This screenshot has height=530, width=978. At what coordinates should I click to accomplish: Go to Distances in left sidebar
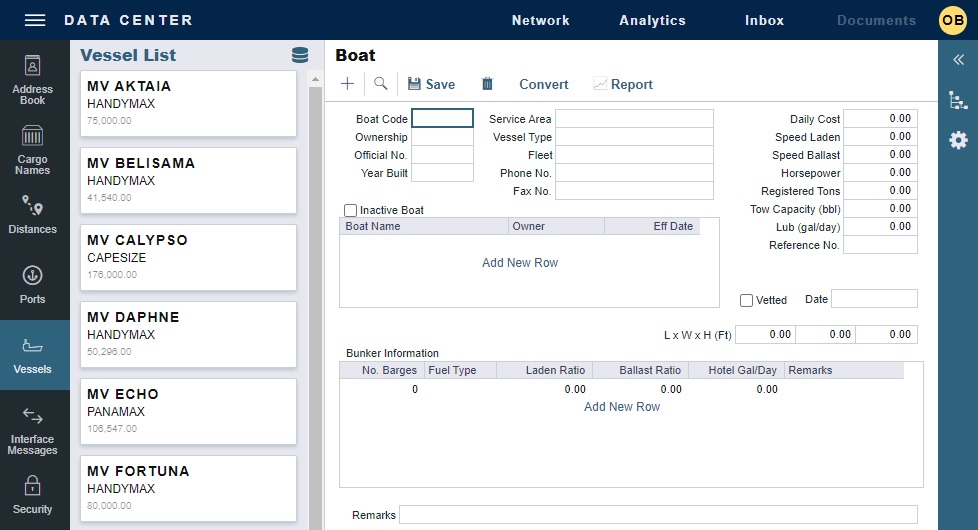[33, 215]
